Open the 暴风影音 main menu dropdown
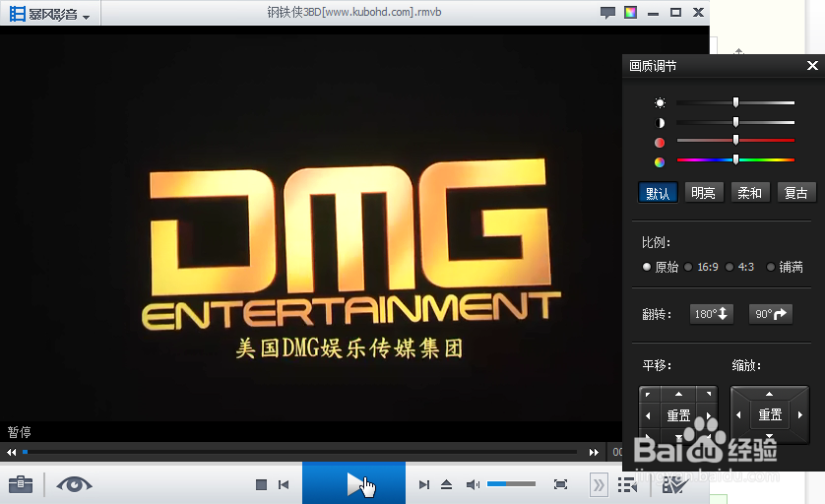 coord(50,14)
